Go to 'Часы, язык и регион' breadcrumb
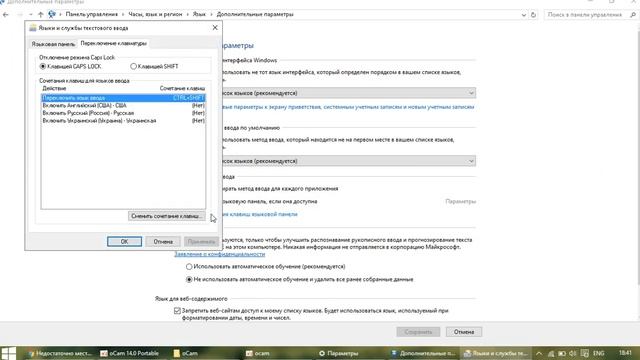The image size is (640, 360). 155,14
